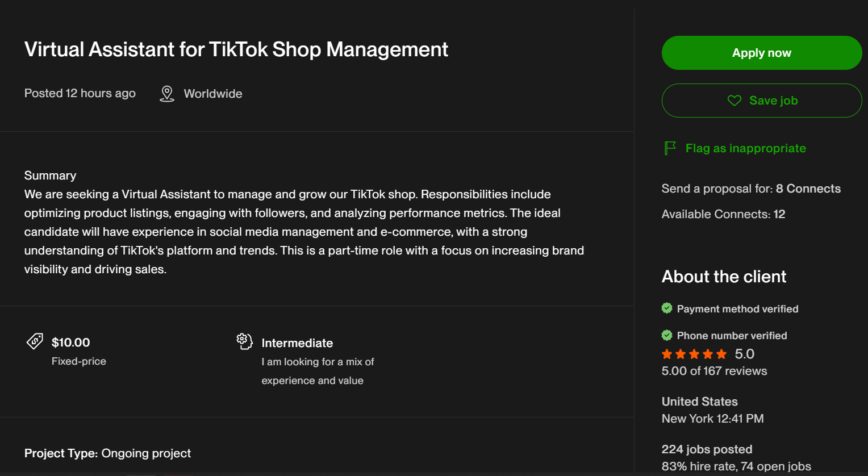Screen dimensions: 868x476
Task: Click the Apply now button
Action: pyautogui.click(x=762, y=53)
